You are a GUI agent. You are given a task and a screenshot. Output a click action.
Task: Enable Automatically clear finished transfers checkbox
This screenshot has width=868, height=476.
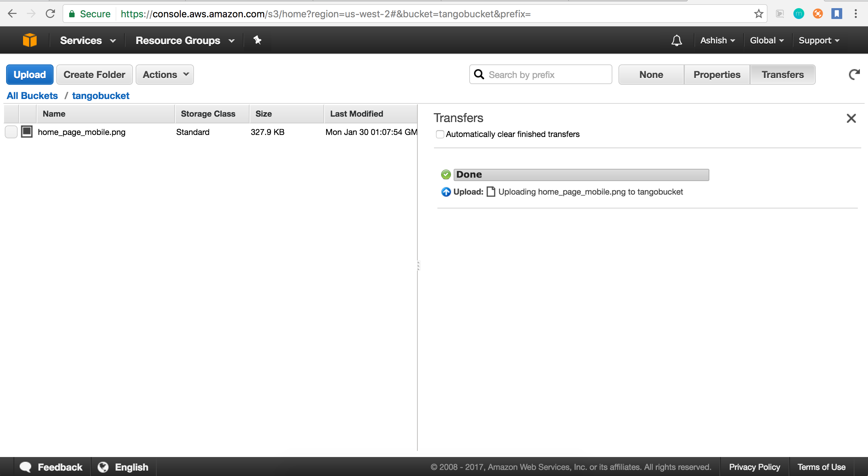click(440, 134)
